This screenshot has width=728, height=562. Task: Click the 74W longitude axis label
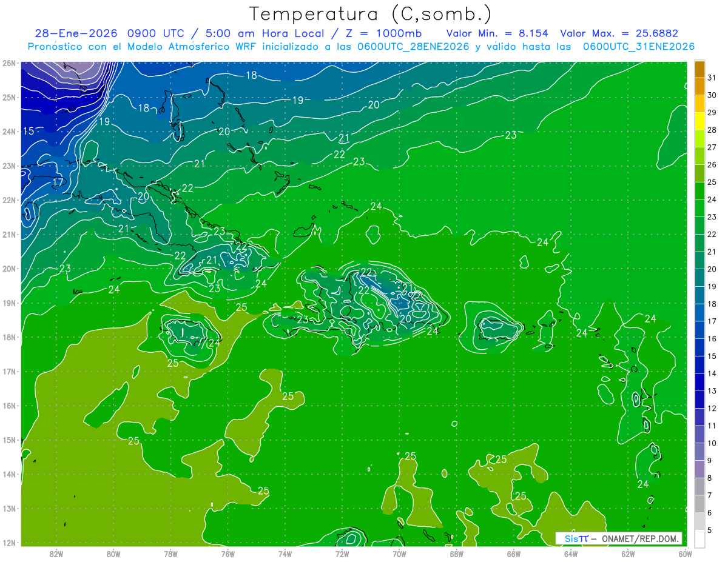(285, 554)
